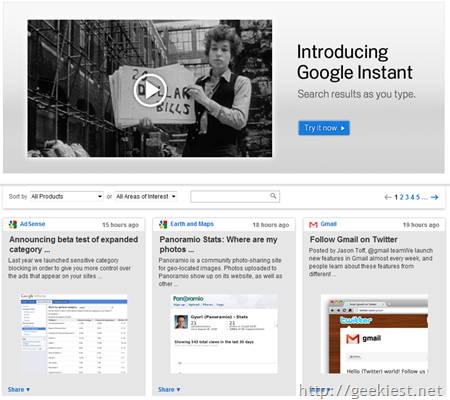The width and height of the screenshot is (450, 400).
Task: Open the All Areas of Interest dropdown
Action: (146, 196)
